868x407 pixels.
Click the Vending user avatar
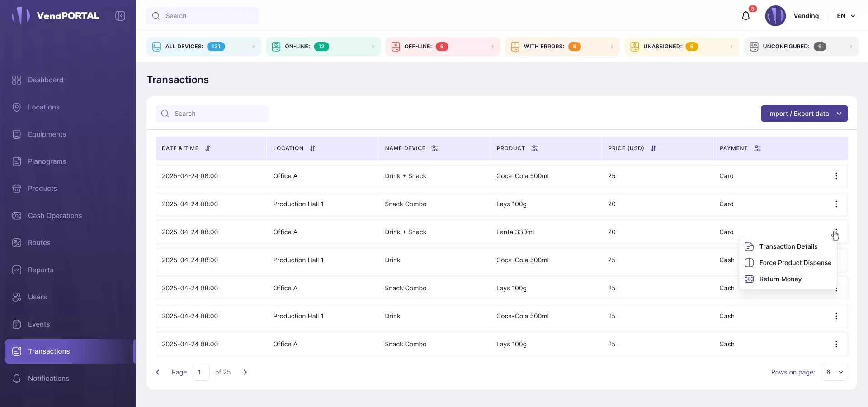(775, 16)
